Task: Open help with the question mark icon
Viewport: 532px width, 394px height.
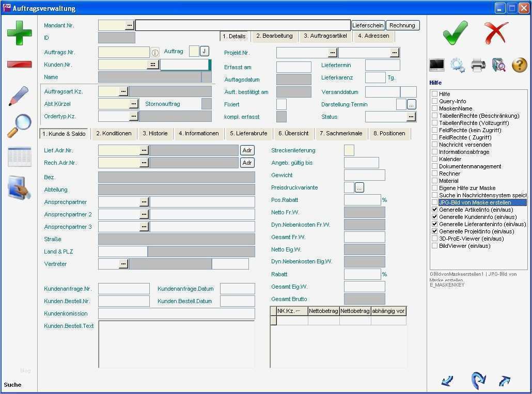Action: (x=519, y=65)
